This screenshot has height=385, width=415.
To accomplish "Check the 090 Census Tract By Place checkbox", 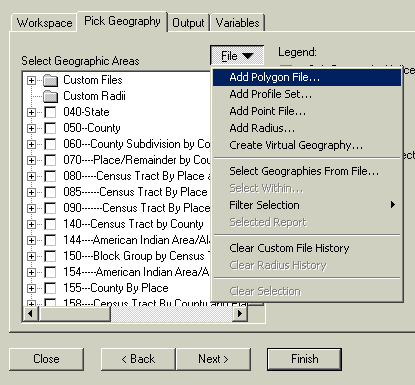I will tap(50, 208).
